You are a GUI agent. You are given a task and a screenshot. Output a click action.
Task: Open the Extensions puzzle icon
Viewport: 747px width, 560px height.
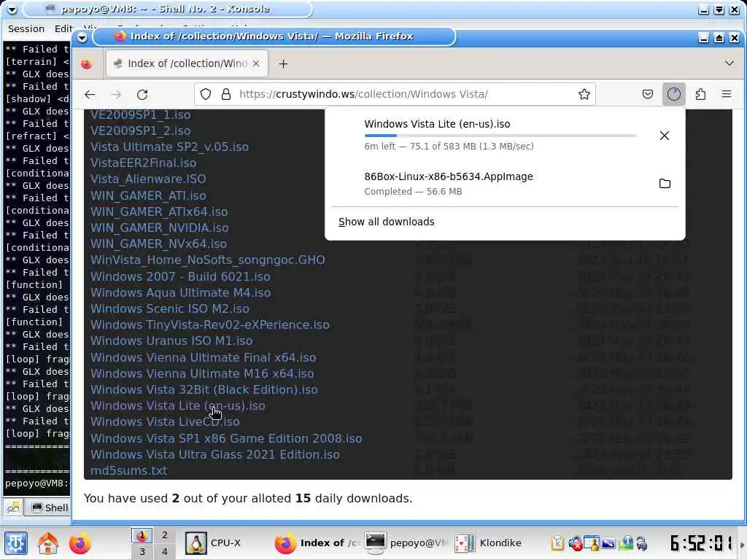[x=700, y=94]
